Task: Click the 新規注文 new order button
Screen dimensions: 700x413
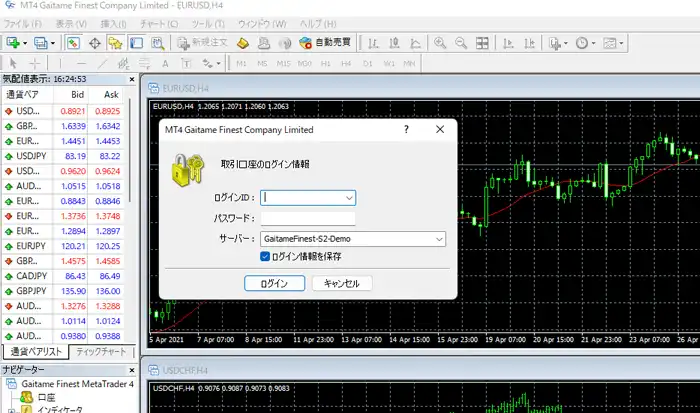Action: [x=202, y=43]
